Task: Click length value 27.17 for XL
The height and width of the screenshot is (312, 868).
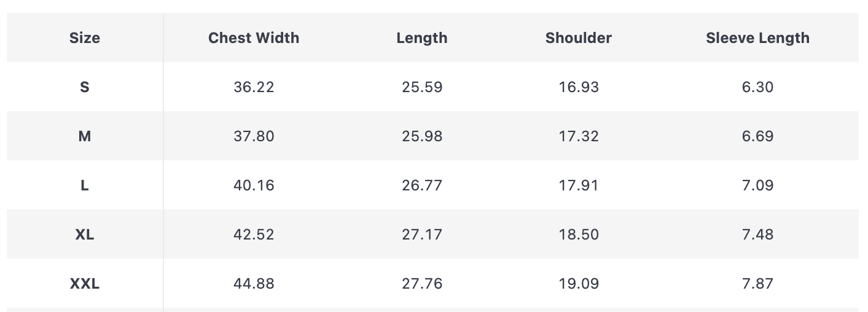Action: 422,235
